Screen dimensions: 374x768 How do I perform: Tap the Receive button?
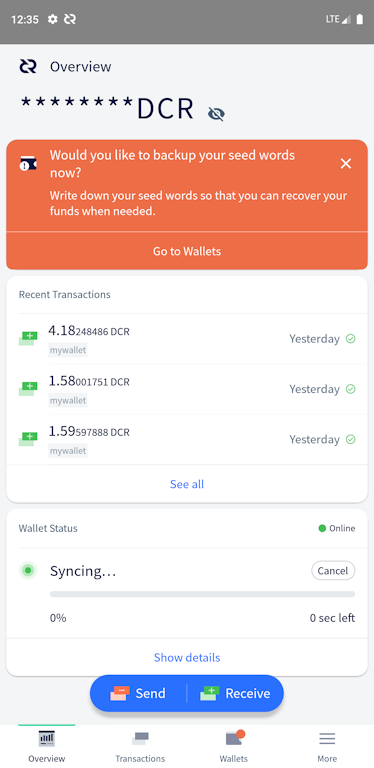235,693
